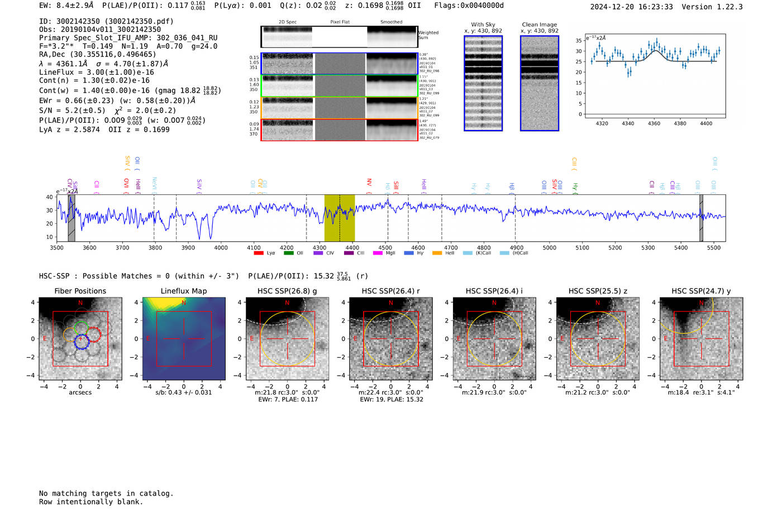This screenshot has height=532, width=782.
Task: Click the orange HeII legend swatch
Action: pos(437,253)
